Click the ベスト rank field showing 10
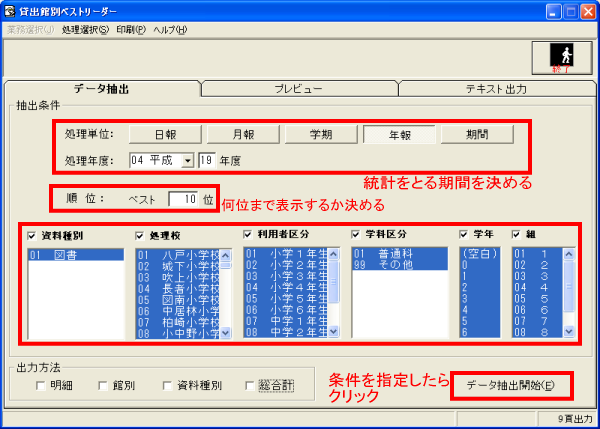Viewport: 600px width, 429px height. coord(184,199)
